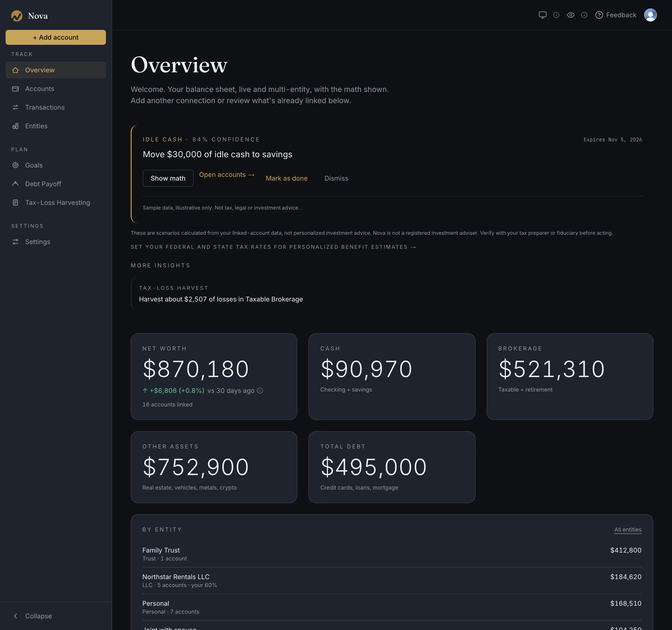Open the user profile avatar menu
The height and width of the screenshot is (630, 672).
650,15
